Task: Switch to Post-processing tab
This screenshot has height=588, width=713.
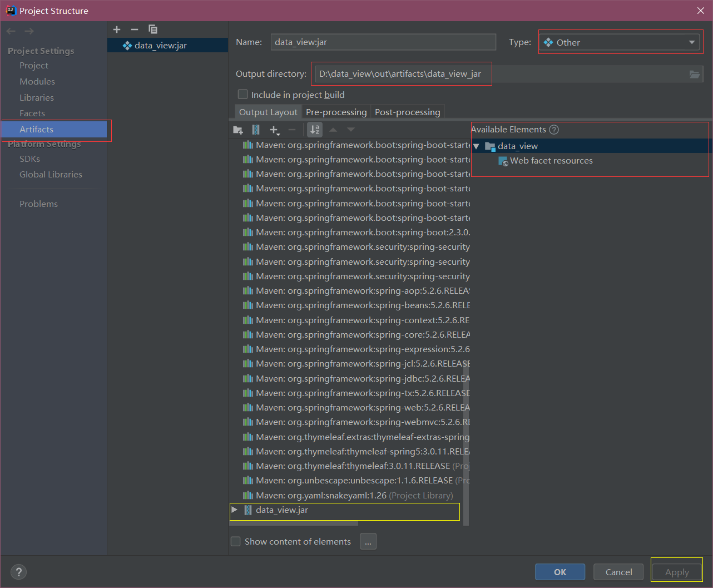Action: 408,112
